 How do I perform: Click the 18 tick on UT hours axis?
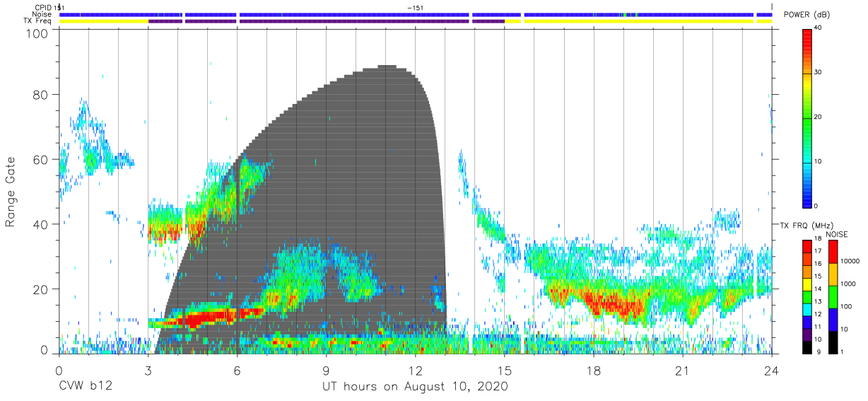[594, 370]
